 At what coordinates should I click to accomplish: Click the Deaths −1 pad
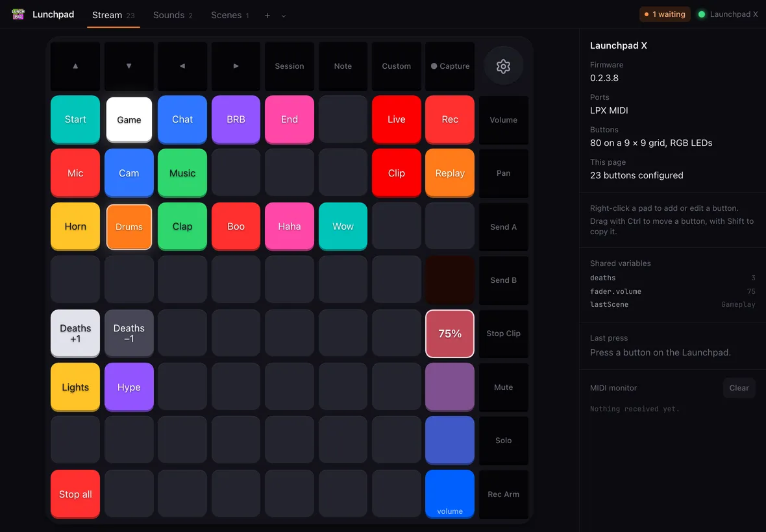coord(129,333)
